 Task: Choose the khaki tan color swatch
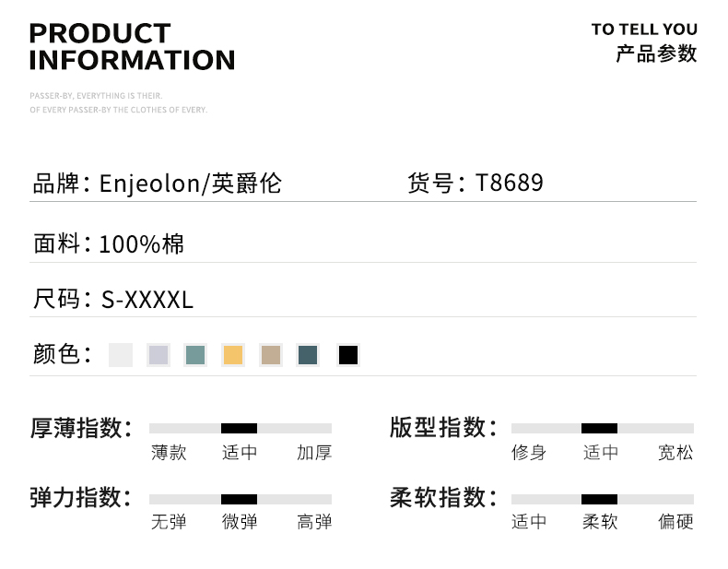tap(270, 355)
